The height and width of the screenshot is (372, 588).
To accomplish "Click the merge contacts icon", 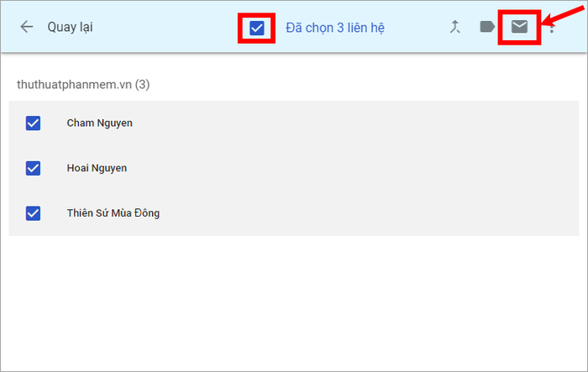I will point(455,27).
